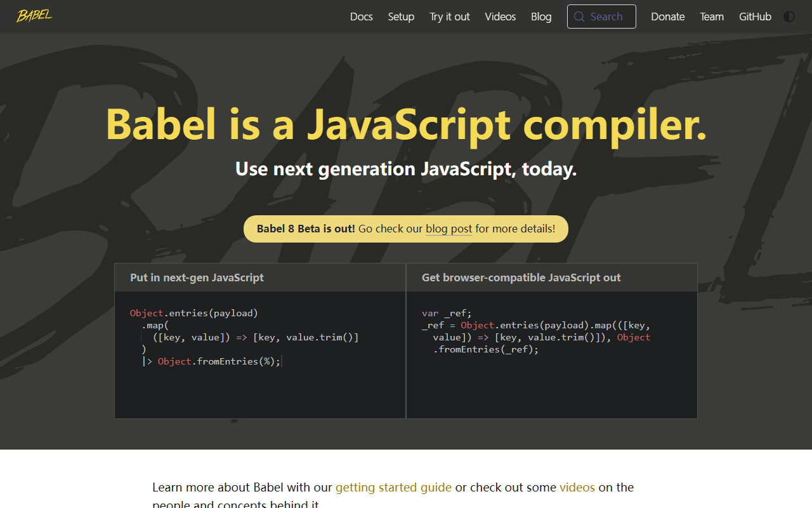812x508 pixels.
Task: Click the search magnifier icon
Action: pyautogui.click(x=579, y=17)
